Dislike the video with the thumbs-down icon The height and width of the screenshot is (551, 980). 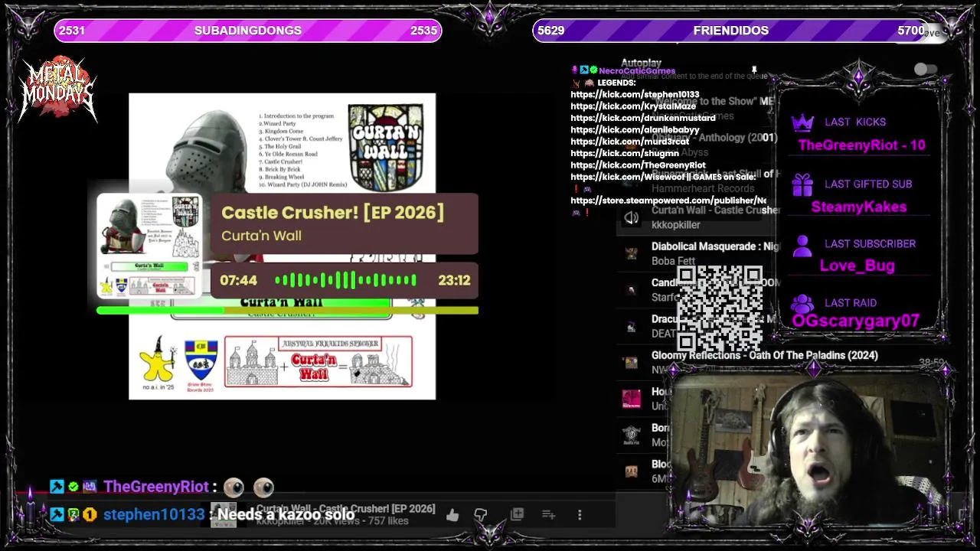tap(481, 515)
